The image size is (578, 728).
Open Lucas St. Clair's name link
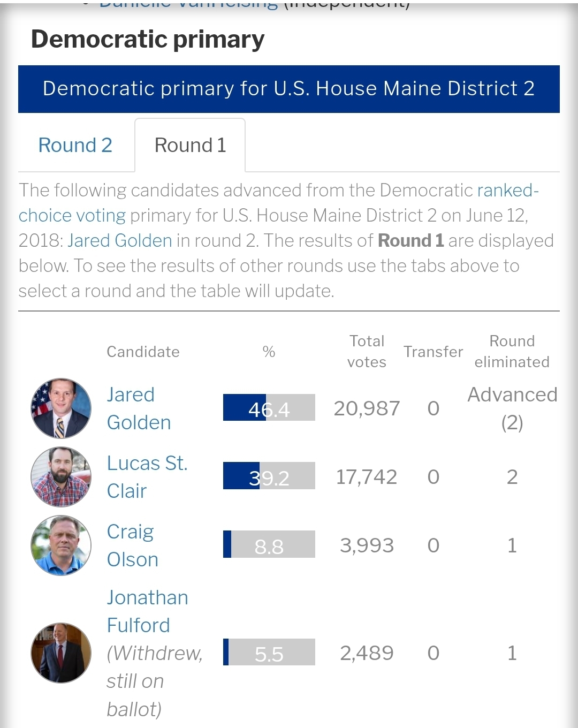tap(147, 477)
